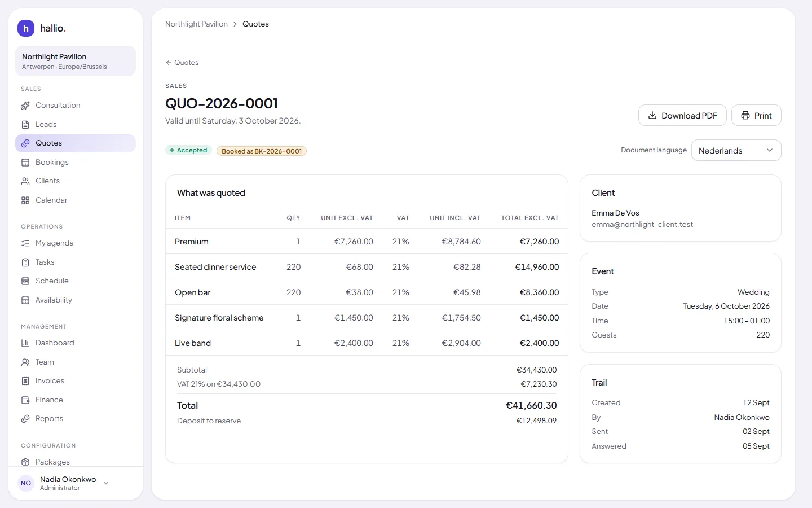Screen dimensions: 812x508
Task: Click the Signature floral scheme row name
Action: (219, 318)
